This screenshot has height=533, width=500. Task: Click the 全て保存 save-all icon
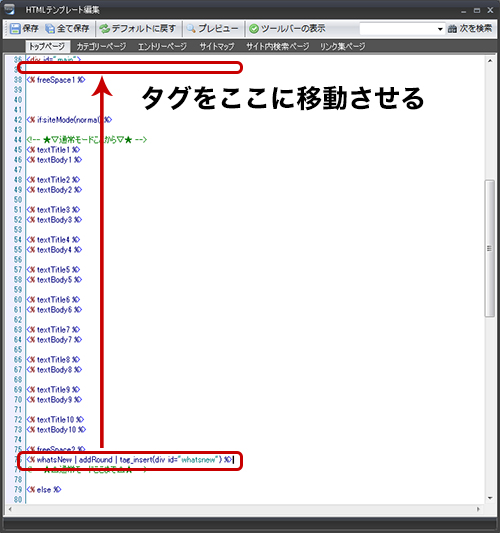[50, 29]
